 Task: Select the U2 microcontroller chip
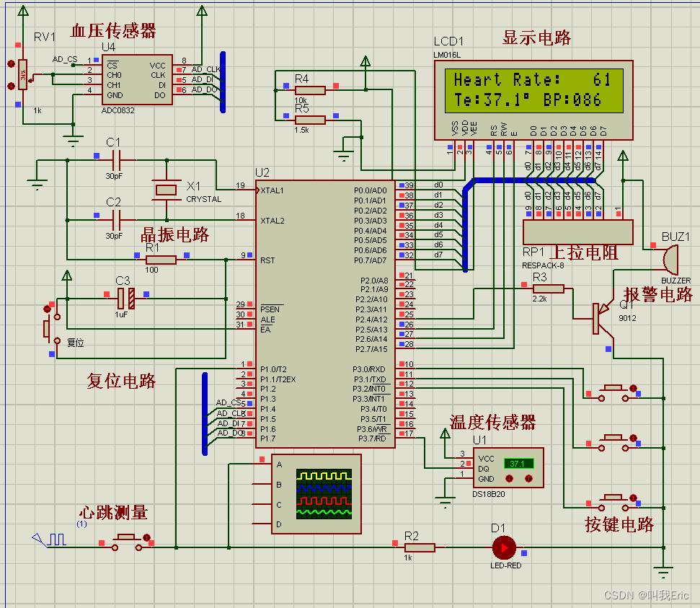(x=325, y=314)
